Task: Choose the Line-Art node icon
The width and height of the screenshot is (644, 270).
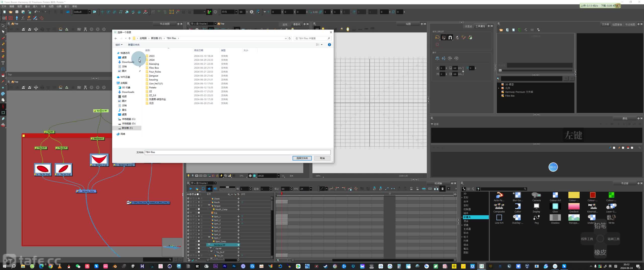Action: coord(499,217)
